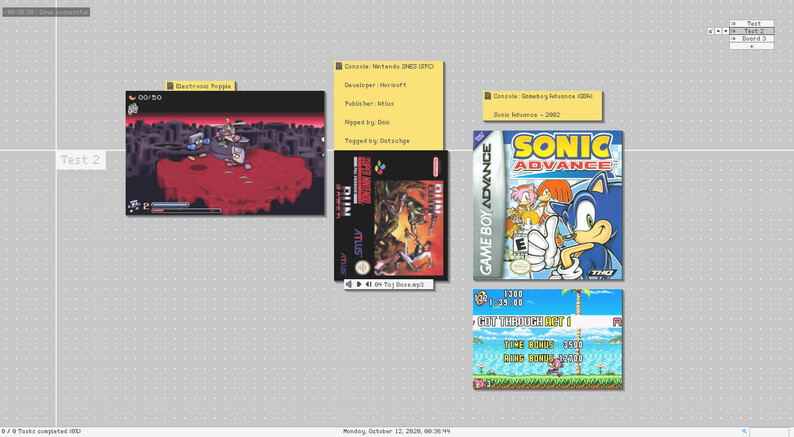The height and width of the screenshot is (437, 794).
Task: Move board down with down arrow
Action: pos(724,31)
